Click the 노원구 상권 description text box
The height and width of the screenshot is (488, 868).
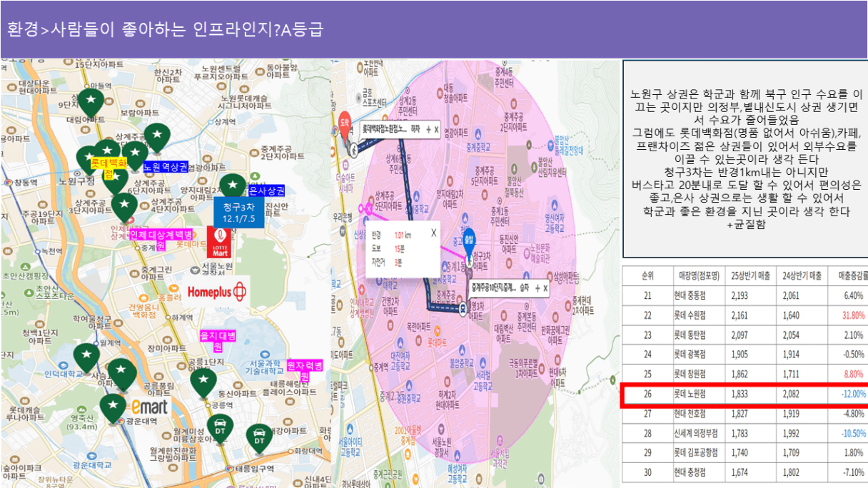[746, 159]
